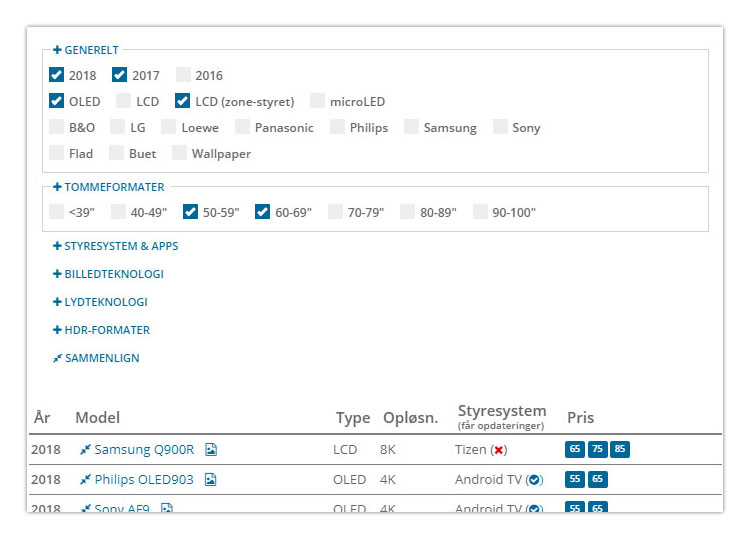This screenshot has height=539, width=751.
Task: Open image icon next to Samsung Q900R
Action: [x=211, y=449]
